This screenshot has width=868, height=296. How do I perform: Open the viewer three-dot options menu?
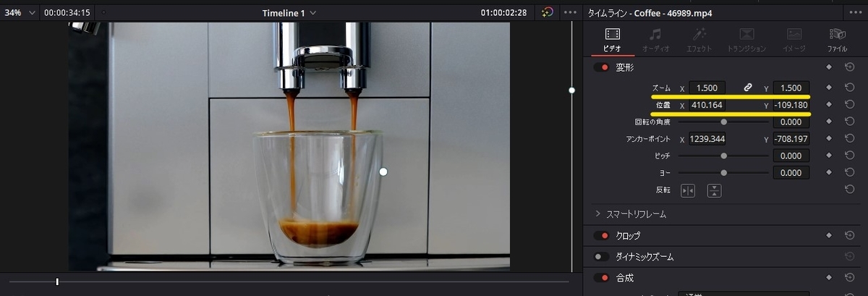570,13
